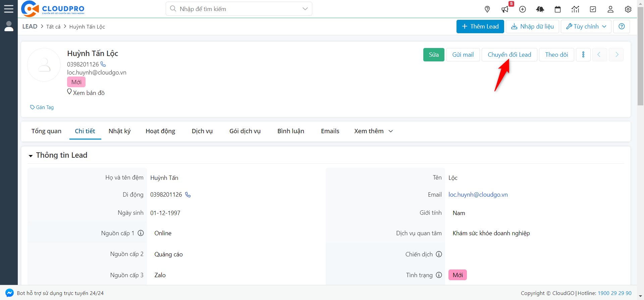Show info tooltip for Chiến dịch
This screenshot has height=300, width=644.
[439, 254]
